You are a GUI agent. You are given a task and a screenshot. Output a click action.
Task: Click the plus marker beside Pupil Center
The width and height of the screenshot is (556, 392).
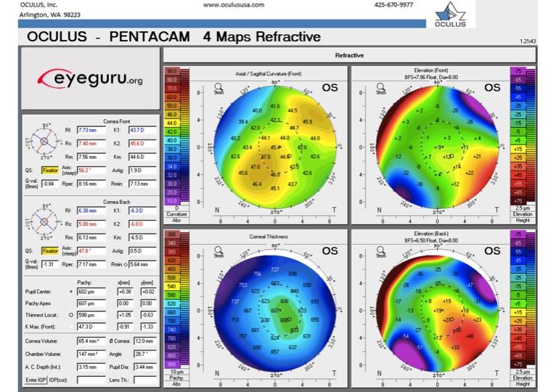pos(71,292)
